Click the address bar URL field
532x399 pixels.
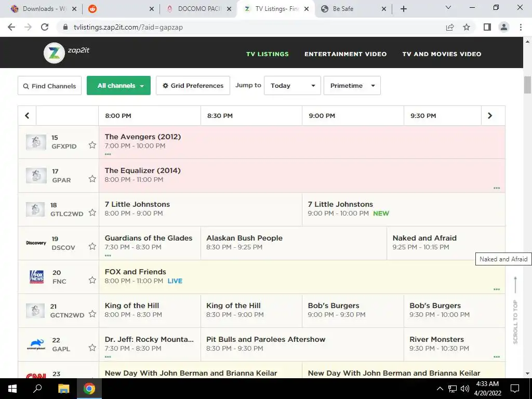[x=251, y=27]
